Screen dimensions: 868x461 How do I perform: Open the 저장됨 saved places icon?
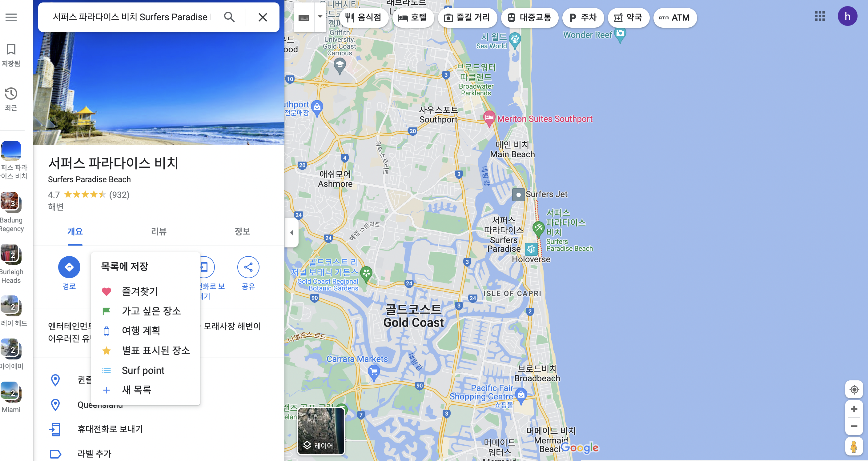[11, 50]
